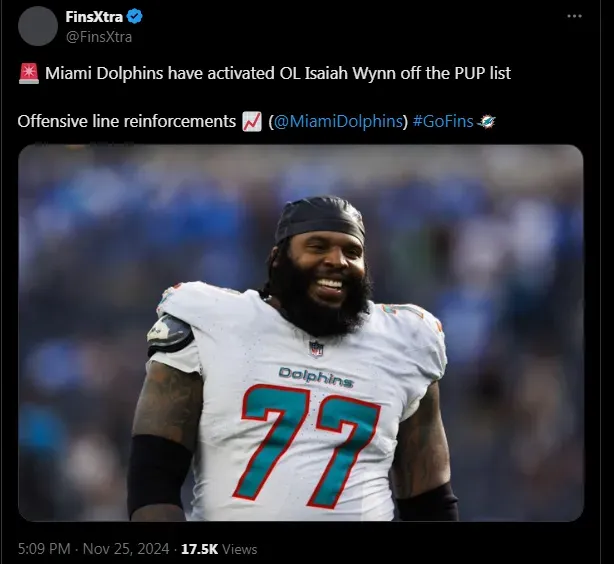
Task: Click the Nov 25, 2024 date
Action: pos(126,549)
